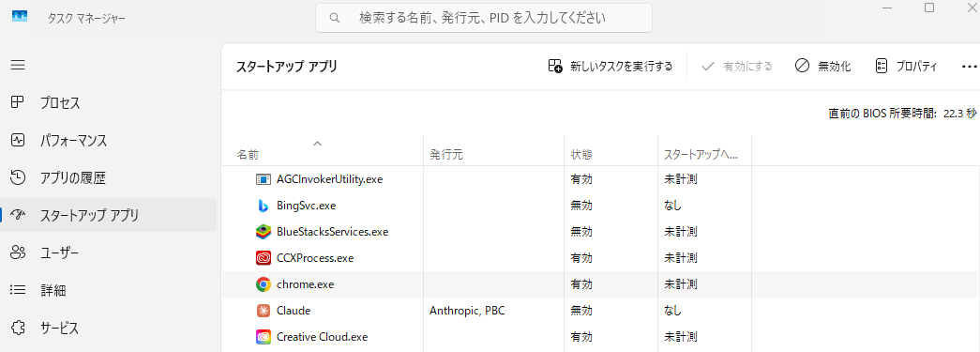Screen dimensions: 980x352
Task: Open the サービス tab label
Action: tap(60, 329)
